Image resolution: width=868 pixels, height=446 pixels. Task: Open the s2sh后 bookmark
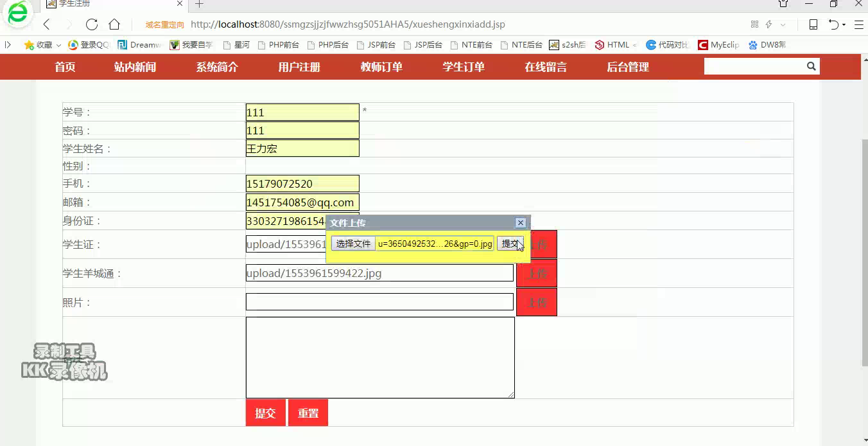point(568,45)
